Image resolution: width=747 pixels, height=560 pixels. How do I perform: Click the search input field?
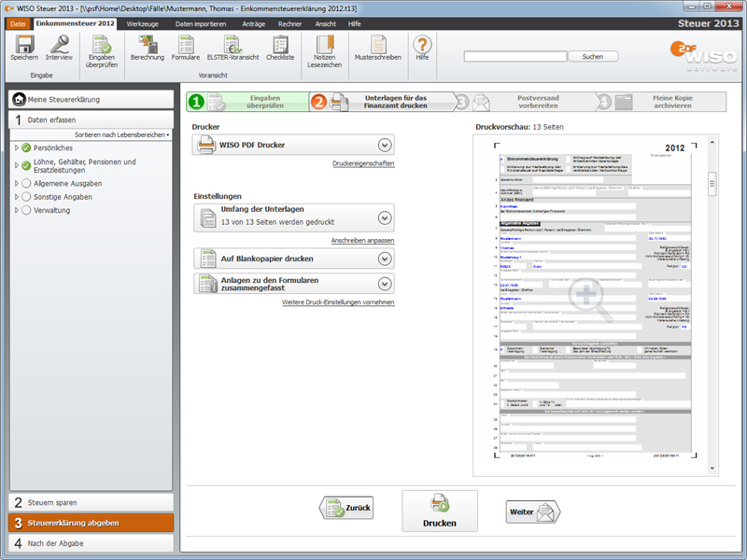pyautogui.click(x=515, y=57)
